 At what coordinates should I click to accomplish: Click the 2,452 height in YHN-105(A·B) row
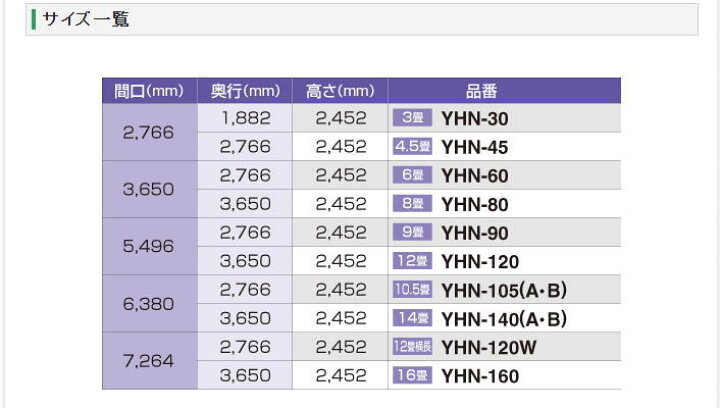point(341,290)
